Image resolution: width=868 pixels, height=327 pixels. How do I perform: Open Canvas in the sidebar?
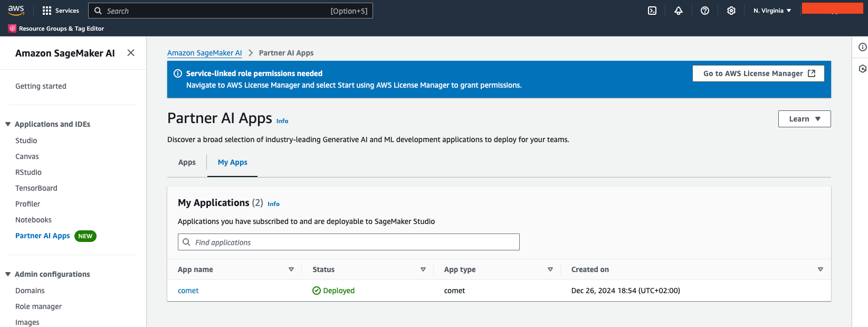click(27, 156)
